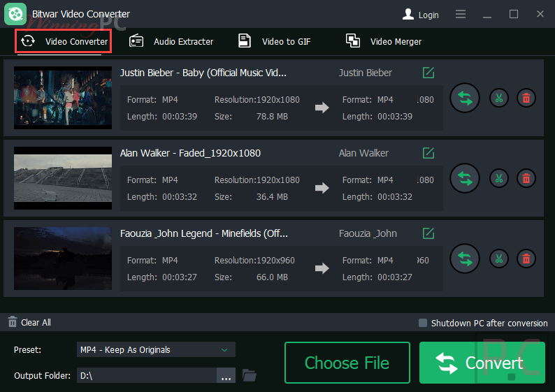Edit output name for Alan Walker video

pyautogui.click(x=428, y=153)
